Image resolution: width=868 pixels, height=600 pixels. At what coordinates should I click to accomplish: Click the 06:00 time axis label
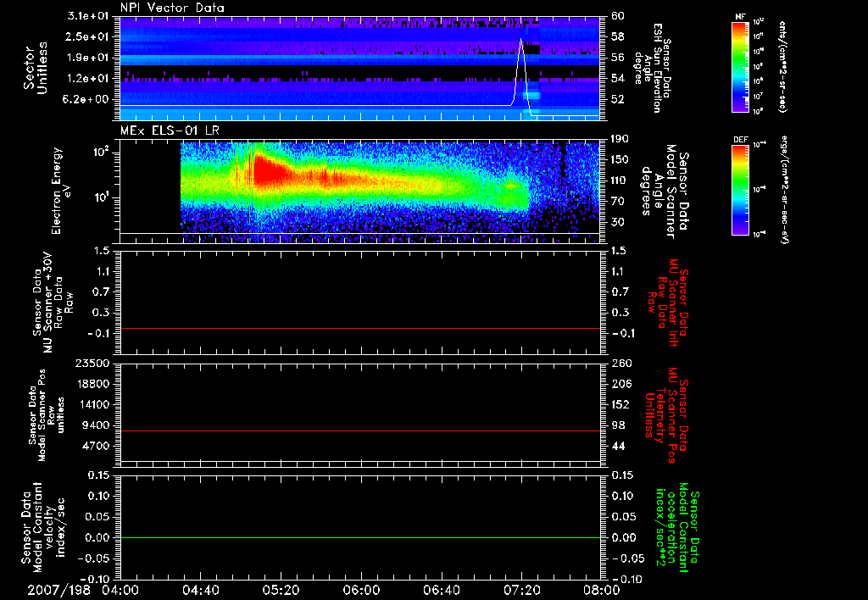tap(361, 590)
